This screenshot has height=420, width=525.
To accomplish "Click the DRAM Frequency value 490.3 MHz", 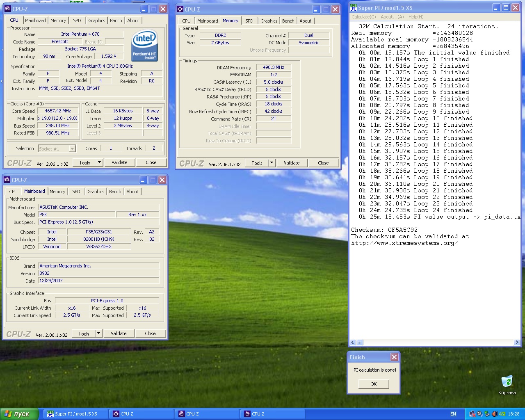I will [274, 67].
